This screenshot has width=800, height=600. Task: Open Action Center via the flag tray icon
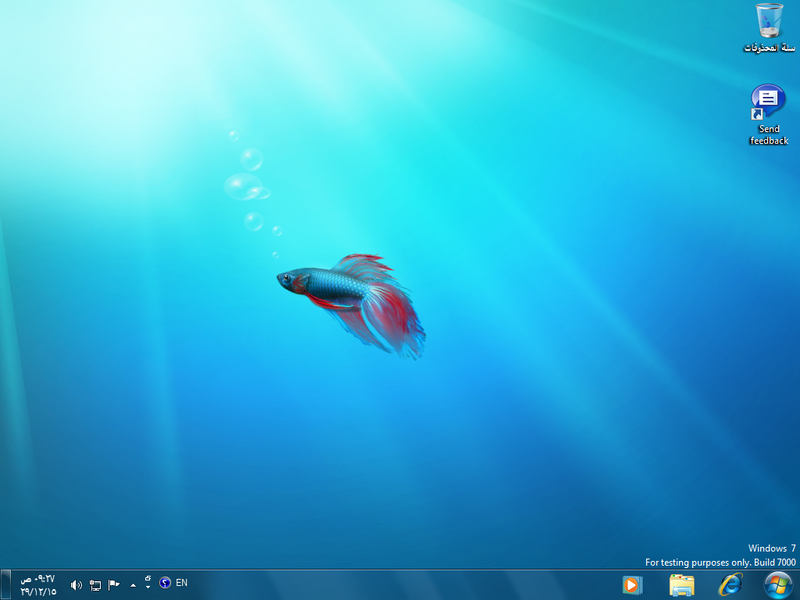tap(112, 585)
